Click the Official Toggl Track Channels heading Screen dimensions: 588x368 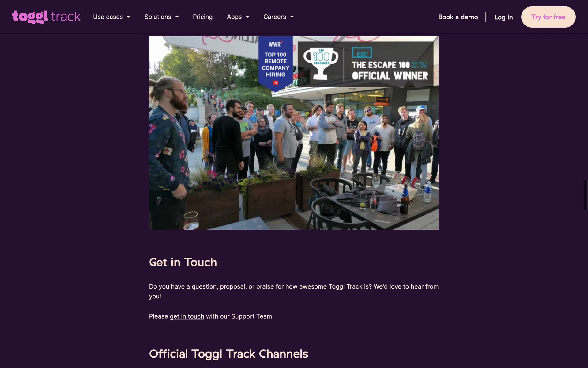click(228, 354)
